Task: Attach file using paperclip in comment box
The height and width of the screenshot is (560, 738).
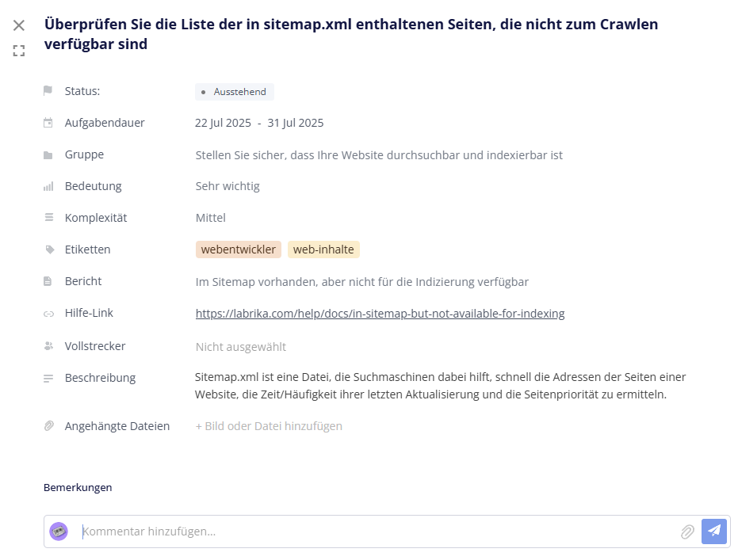Action: point(687,531)
